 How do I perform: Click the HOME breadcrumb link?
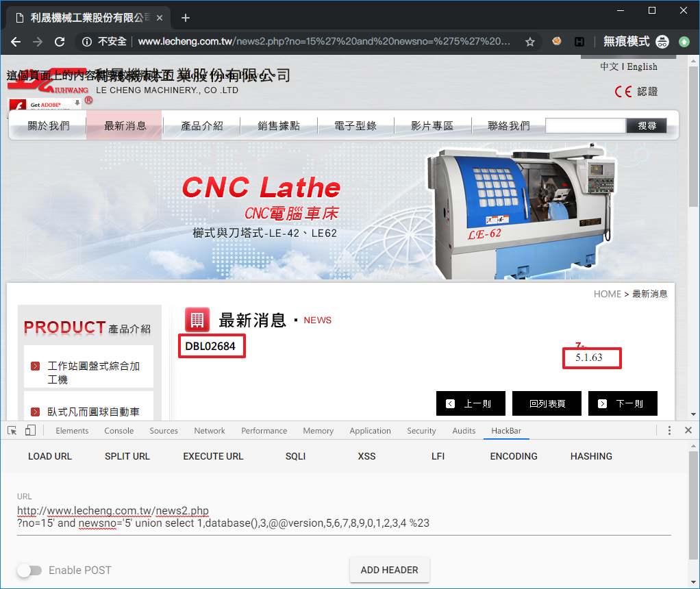tap(607, 294)
